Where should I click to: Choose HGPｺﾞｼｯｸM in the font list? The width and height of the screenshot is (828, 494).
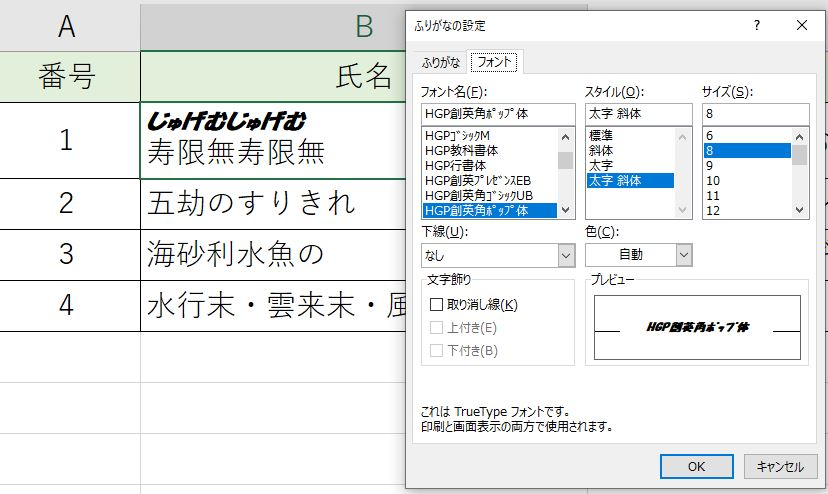coord(489,136)
